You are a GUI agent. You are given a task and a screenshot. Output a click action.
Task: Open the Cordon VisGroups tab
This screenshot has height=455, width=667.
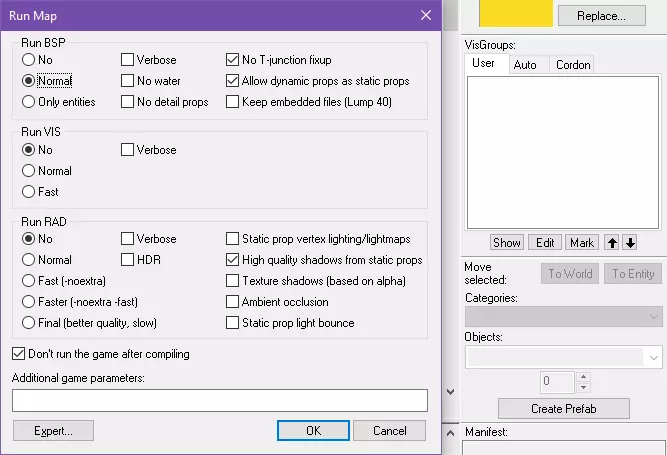(x=572, y=65)
